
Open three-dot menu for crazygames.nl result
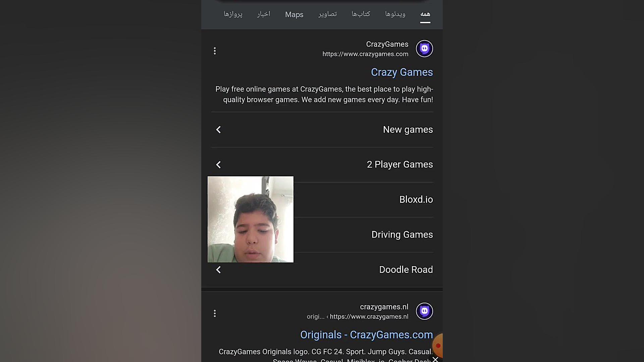[x=215, y=313]
